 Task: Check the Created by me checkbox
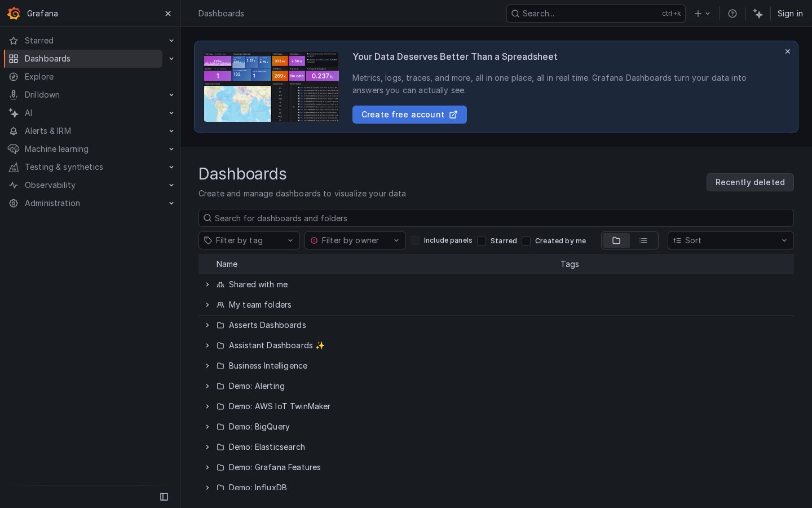[x=526, y=241]
